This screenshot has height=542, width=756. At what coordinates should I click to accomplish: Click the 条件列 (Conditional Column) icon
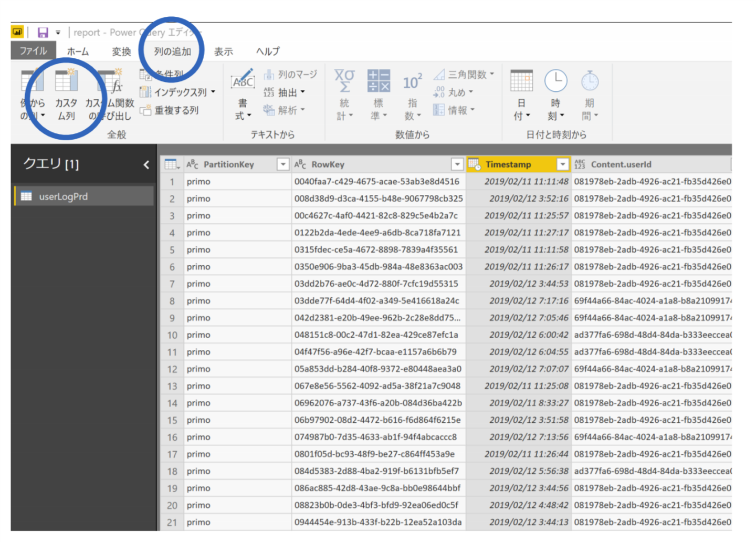pos(145,74)
